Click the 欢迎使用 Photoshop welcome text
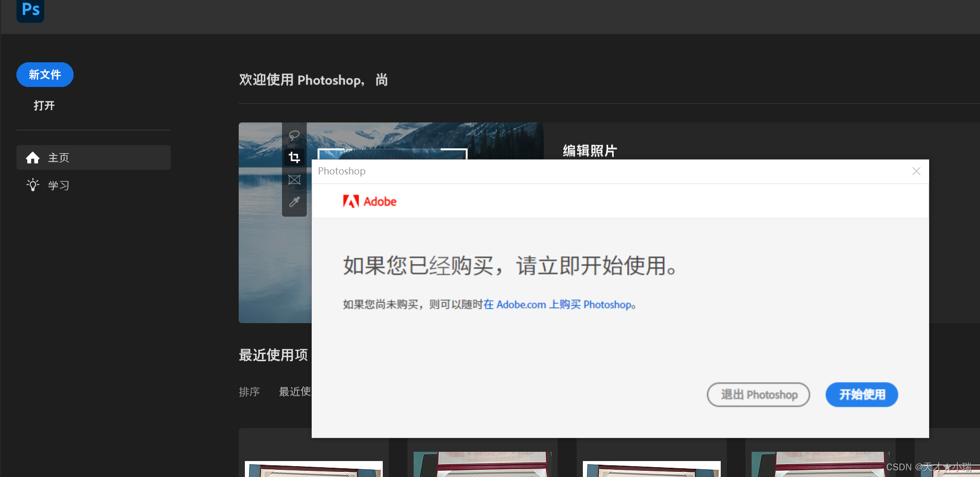 313,80
